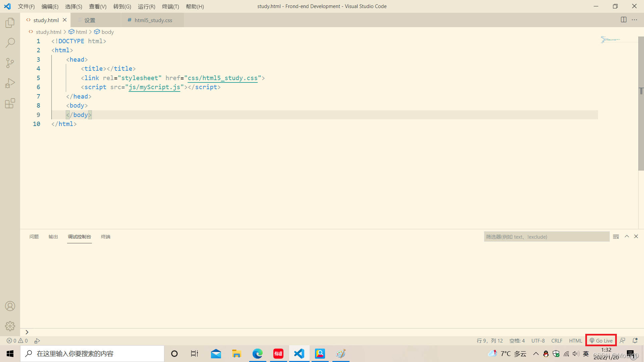Open the Explorer view in activity bar
Image resolution: width=644 pixels, height=362 pixels.
(x=10, y=22)
